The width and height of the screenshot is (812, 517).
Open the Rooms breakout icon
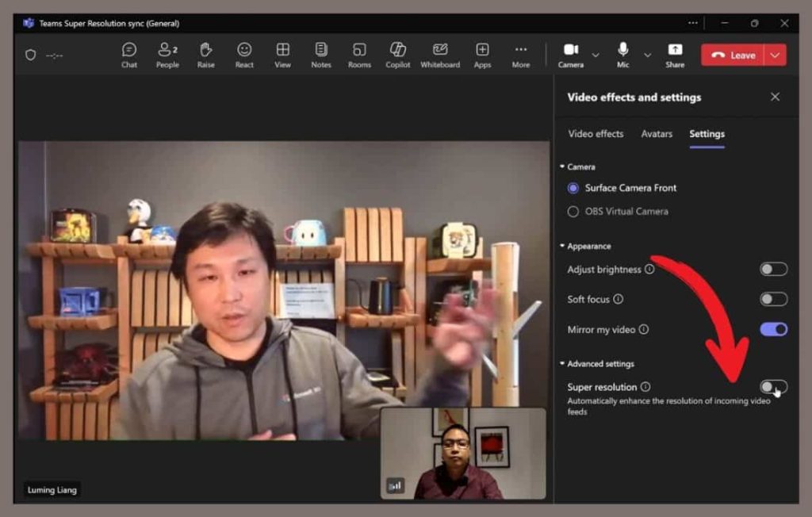point(359,55)
